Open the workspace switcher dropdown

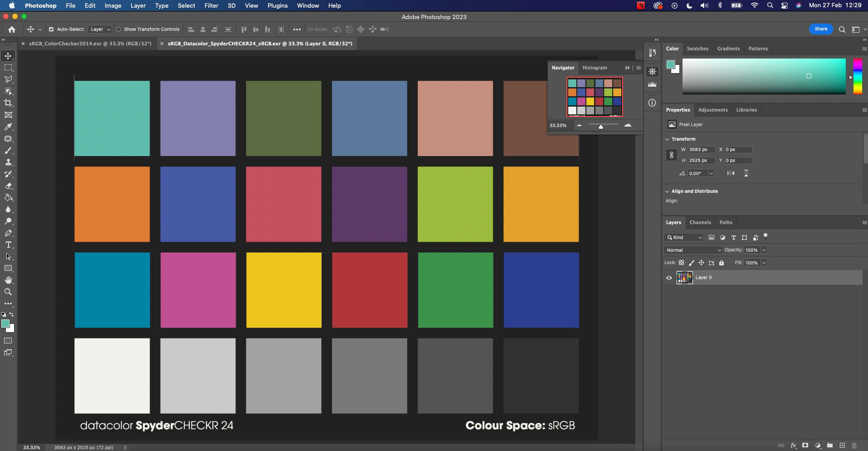coord(857,29)
